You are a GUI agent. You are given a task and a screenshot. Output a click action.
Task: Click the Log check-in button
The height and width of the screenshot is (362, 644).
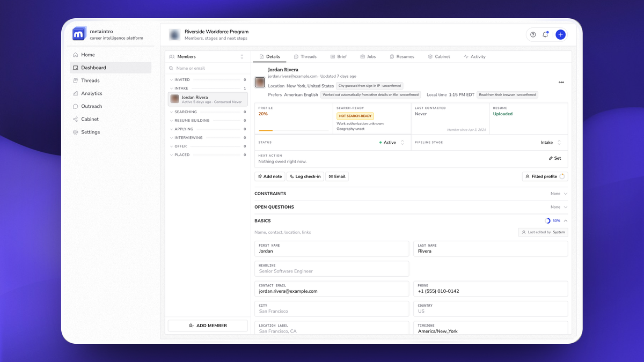(x=305, y=176)
